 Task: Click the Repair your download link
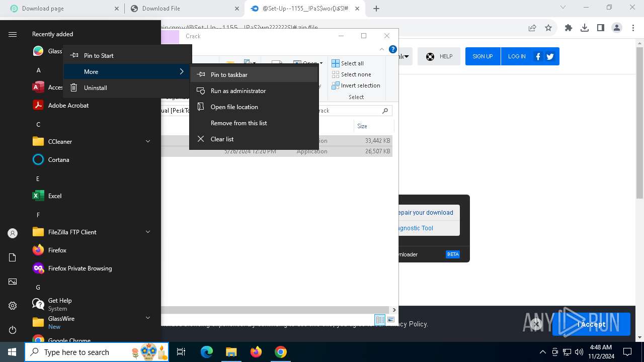coord(426,213)
